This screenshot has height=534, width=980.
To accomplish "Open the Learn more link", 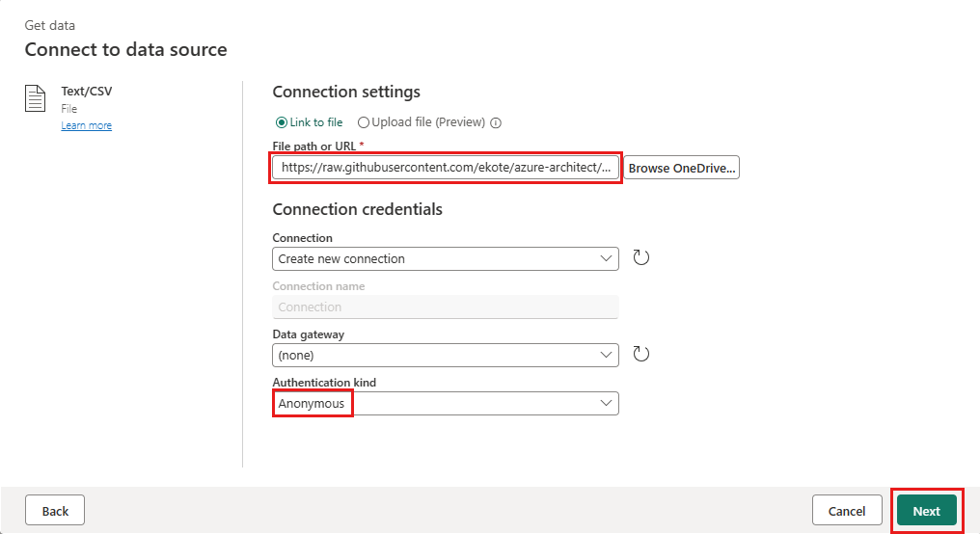I will pyautogui.click(x=86, y=125).
